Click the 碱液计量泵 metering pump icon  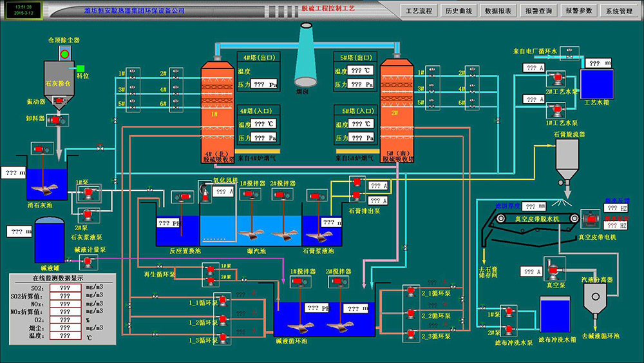coord(86,260)
